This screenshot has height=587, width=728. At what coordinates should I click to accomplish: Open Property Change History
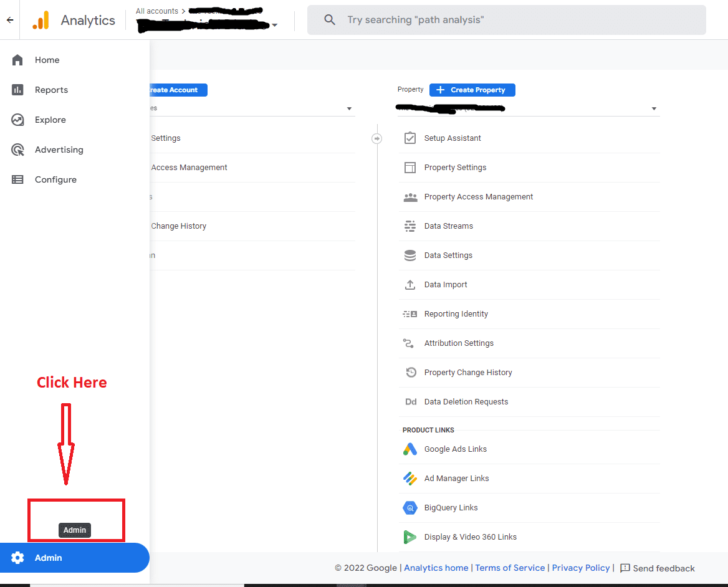(x=529, y=372)
